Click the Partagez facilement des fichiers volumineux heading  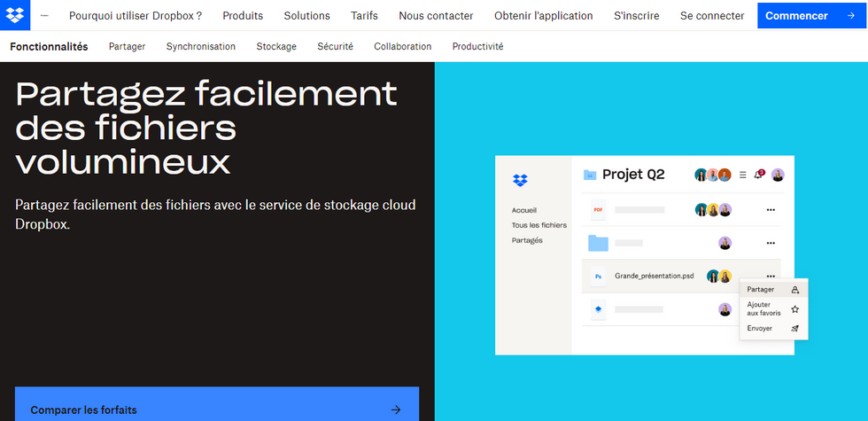click(x=205, y=127)
